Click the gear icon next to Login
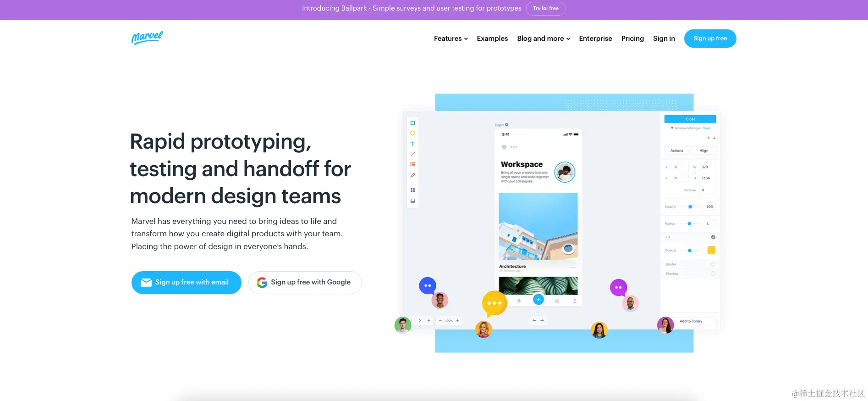Image resolution: width=868 pixels, height=401 pixels. pos(506,125)
